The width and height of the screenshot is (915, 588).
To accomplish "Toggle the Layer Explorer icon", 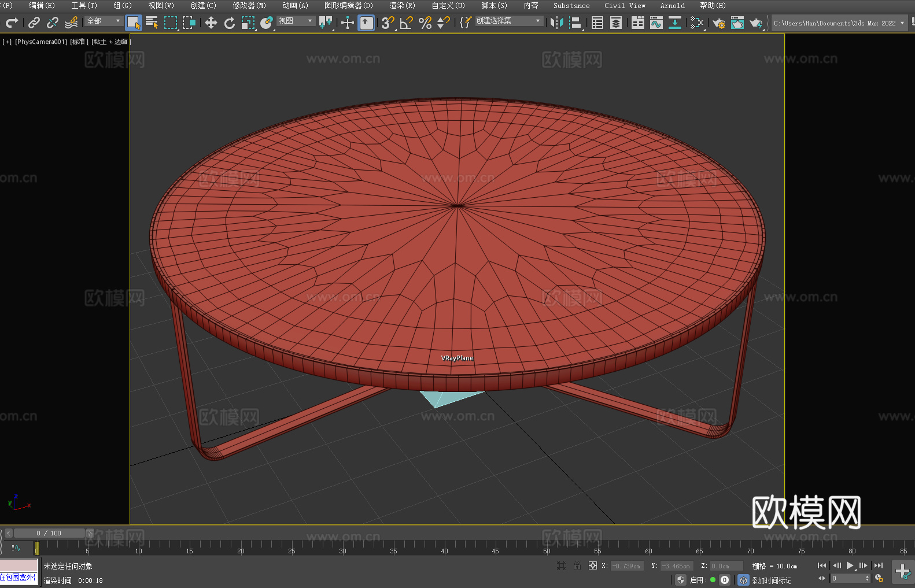I will click(616, 23).
